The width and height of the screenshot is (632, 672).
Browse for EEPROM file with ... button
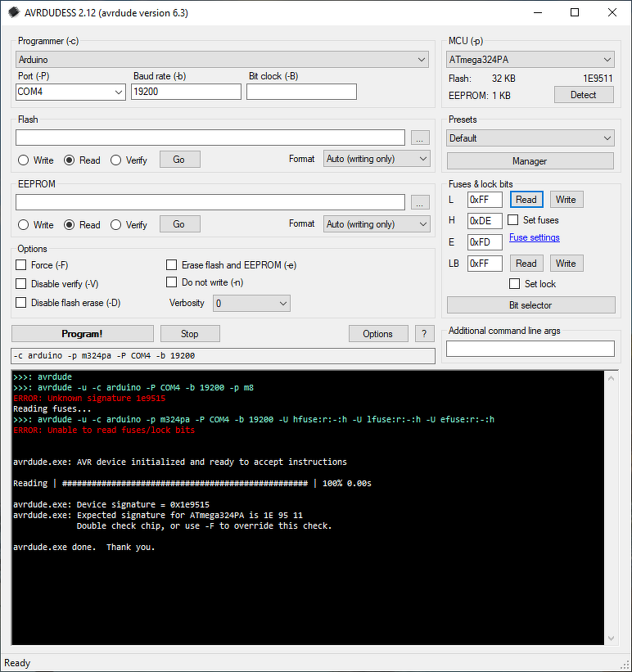click(420, 203)
